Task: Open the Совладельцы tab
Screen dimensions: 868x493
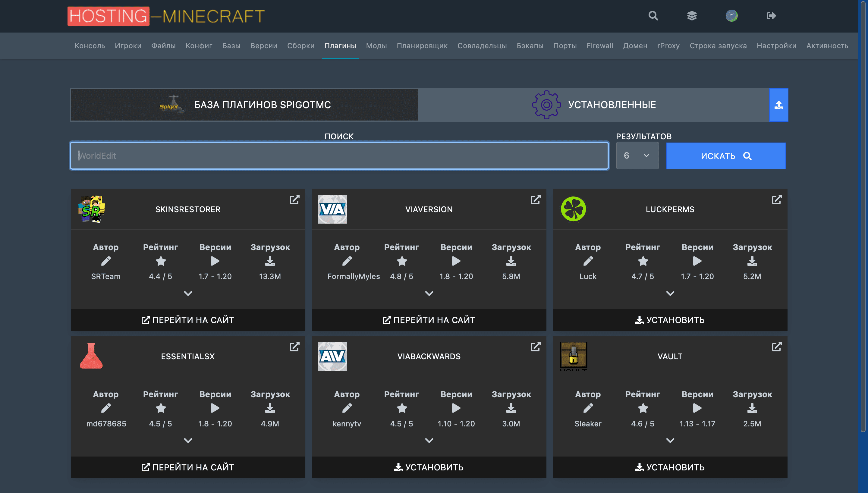Action: tap(482, 46)
